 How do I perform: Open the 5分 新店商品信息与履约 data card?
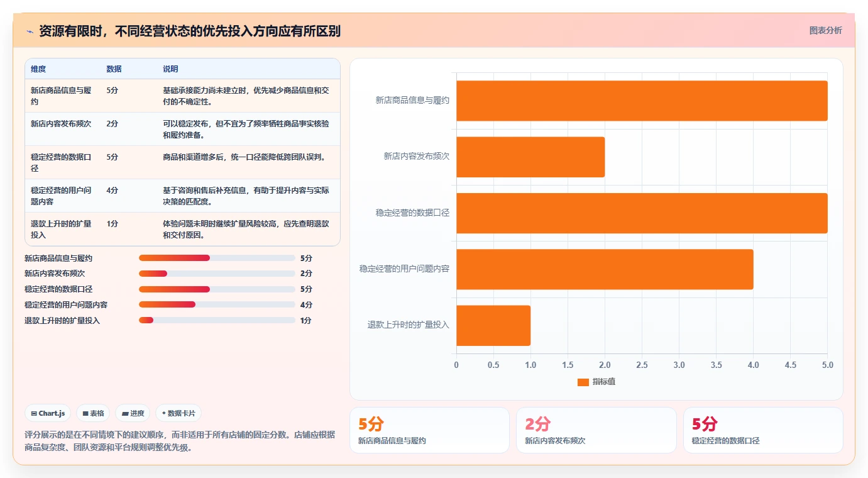pyautogui.click(x=429, y=430)
